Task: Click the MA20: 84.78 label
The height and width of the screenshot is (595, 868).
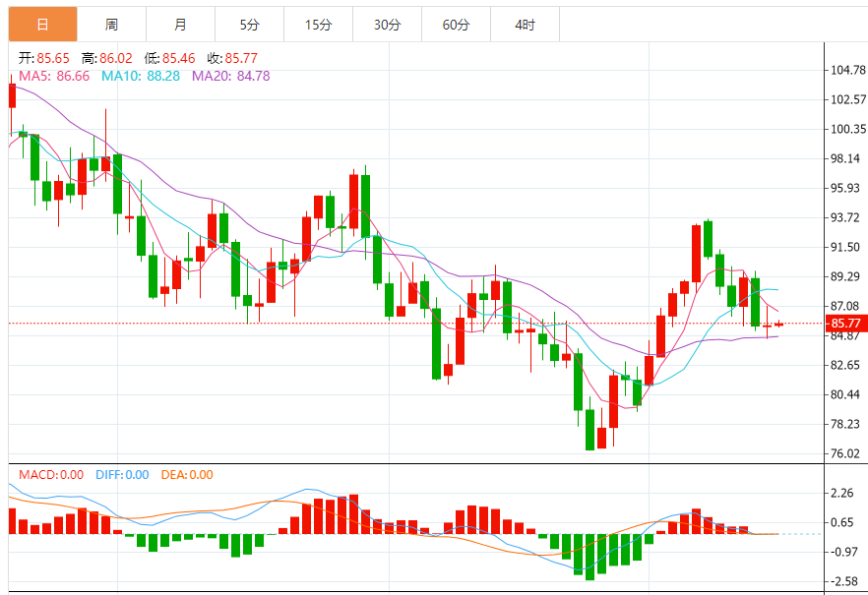Action: click(x=231, y=76)
